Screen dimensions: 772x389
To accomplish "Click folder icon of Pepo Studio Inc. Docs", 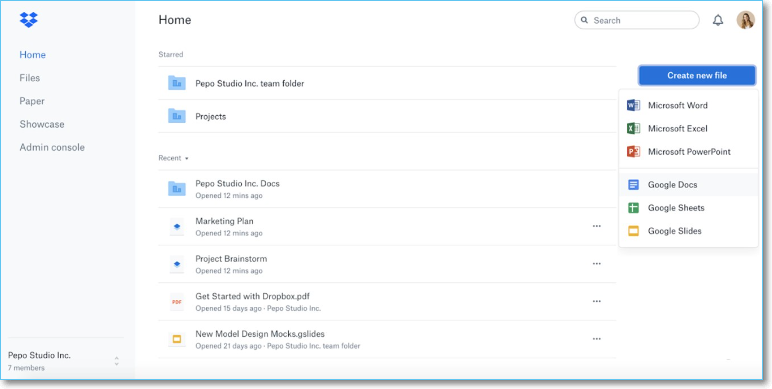I will coord(177,189).
